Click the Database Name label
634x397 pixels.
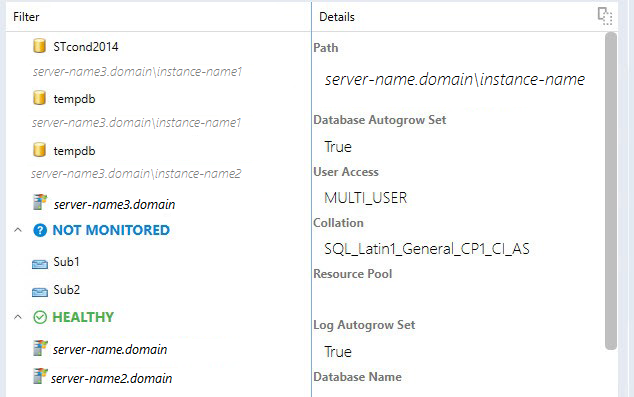click(358, 377)
